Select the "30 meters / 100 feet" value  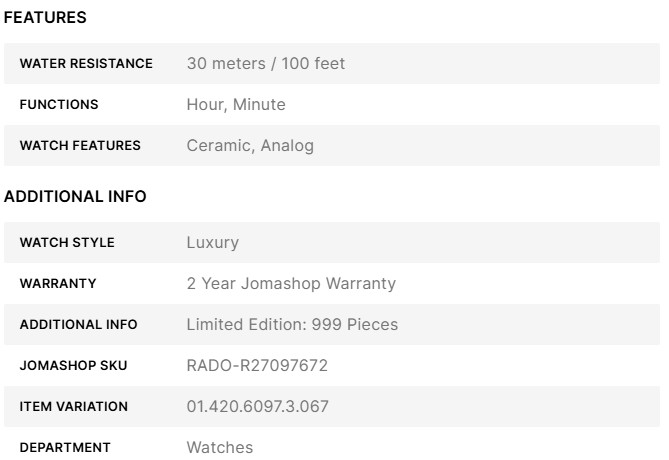(x=265, y=64)
